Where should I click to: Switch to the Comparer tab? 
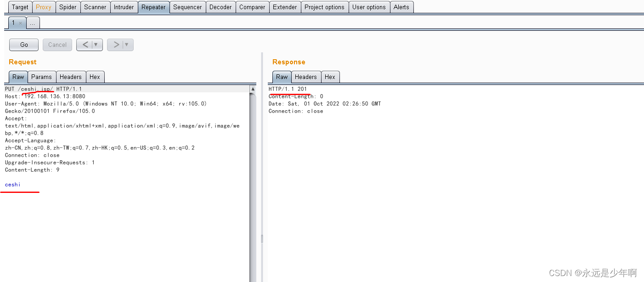[x=252, y=7]
